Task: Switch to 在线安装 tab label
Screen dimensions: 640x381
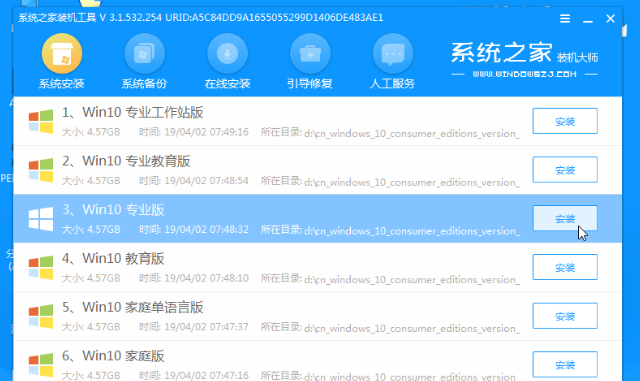Action: tap(227, 84)
